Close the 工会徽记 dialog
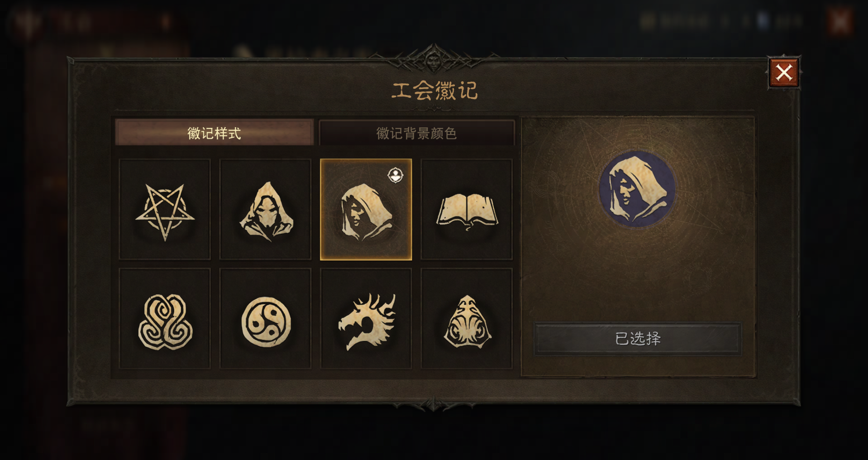868x460 pixels. 784,72
